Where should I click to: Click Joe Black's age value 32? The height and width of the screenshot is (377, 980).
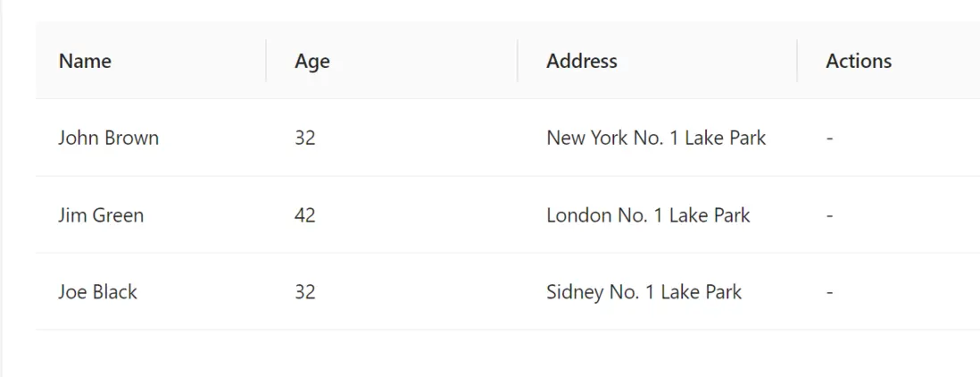305,292
